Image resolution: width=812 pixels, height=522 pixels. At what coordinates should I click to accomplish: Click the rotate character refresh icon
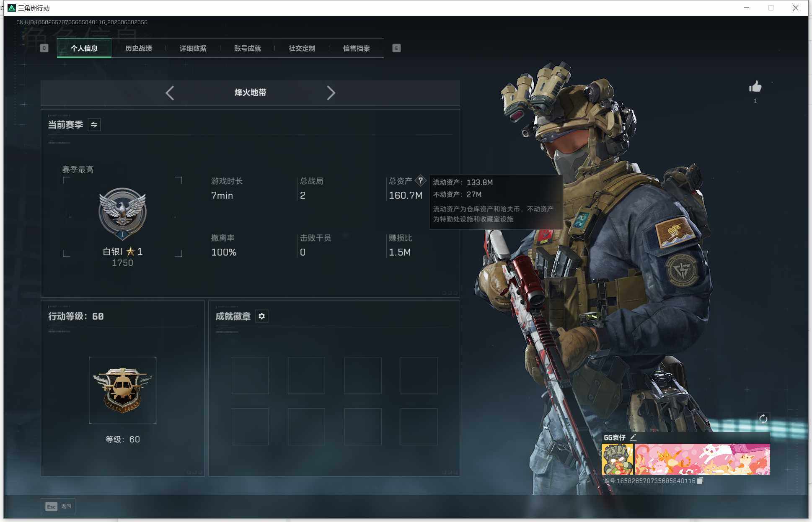pos(763,419)
